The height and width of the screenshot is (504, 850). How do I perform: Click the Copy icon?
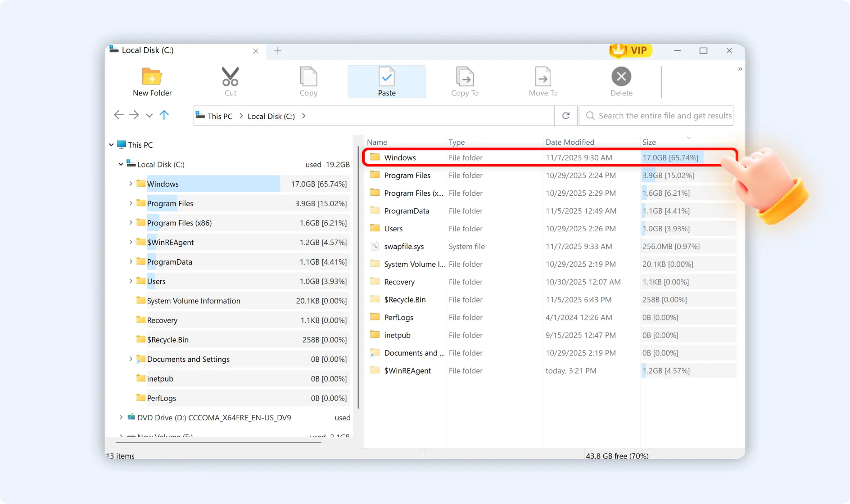[x=308, y=81]
